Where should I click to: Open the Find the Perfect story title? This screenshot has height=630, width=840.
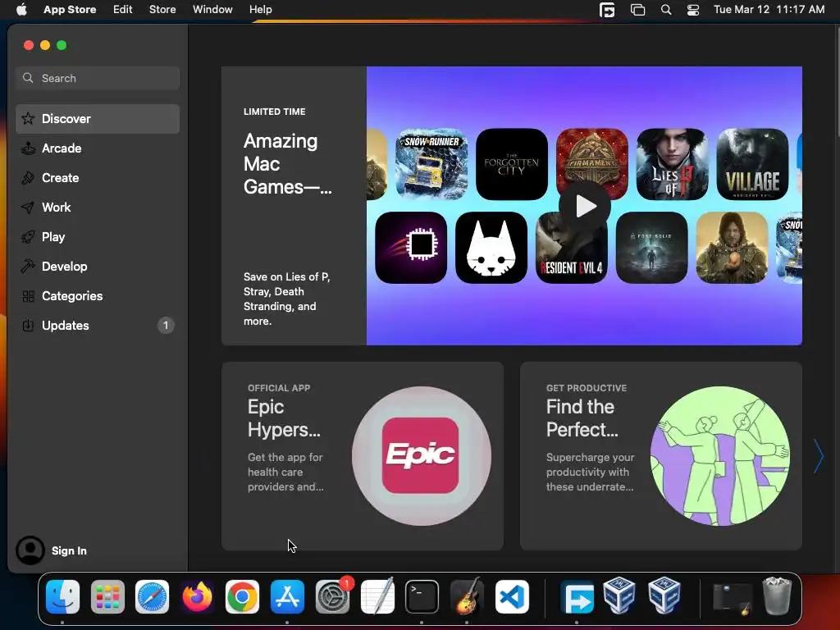pyautogui.click(x=582, y=418)
